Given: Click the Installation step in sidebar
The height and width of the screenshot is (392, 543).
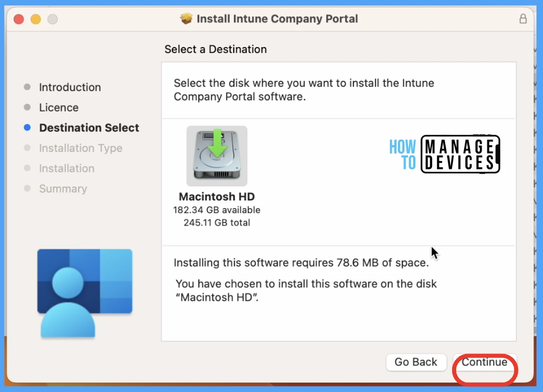Looking at the screenshot, I should click(x=67, y=168).
